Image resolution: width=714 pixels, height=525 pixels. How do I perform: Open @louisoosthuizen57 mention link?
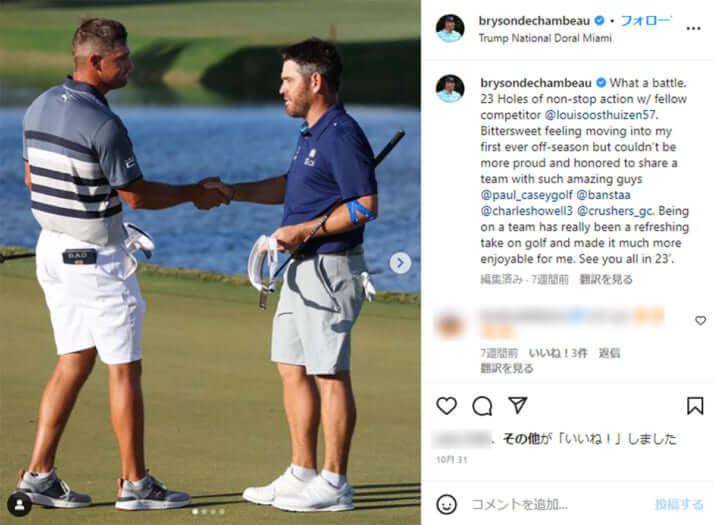click(x=601, y=115)
